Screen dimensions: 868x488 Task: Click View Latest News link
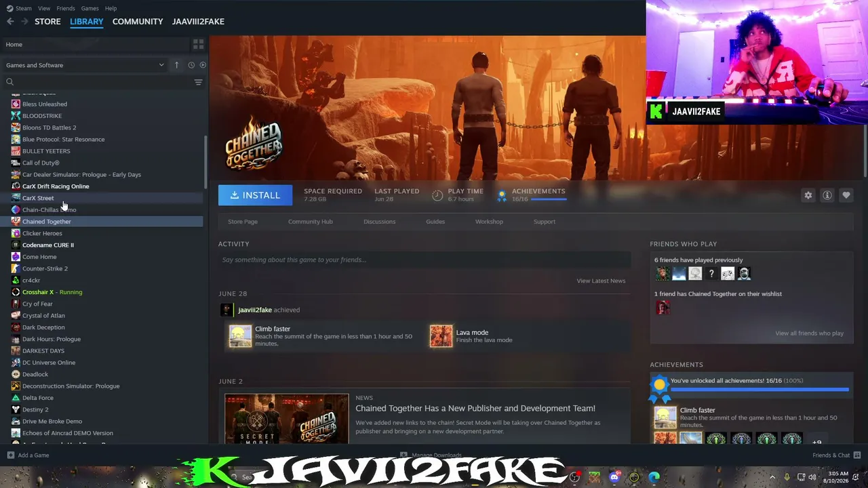[601, 281]
